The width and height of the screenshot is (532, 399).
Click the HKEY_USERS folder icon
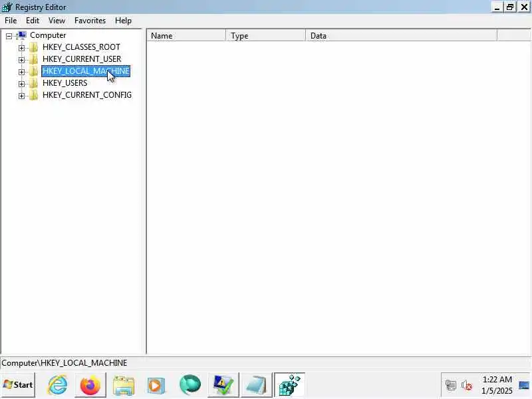(x=34, y=83)
